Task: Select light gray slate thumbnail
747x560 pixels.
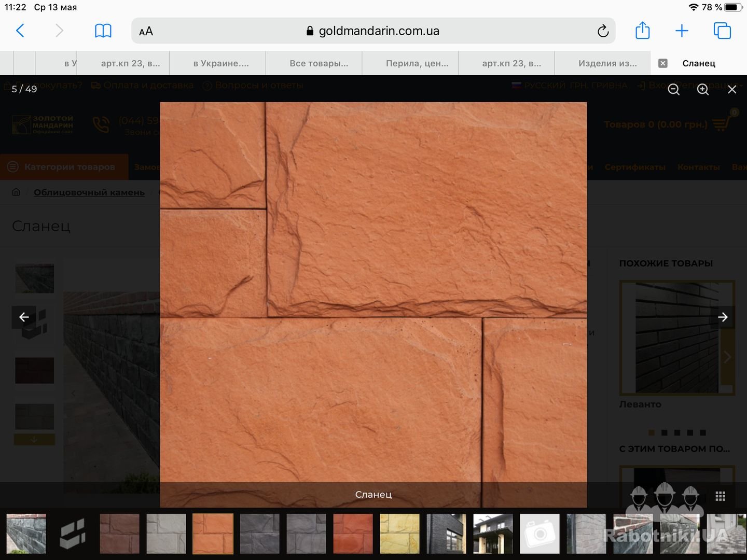Action: 166,534
